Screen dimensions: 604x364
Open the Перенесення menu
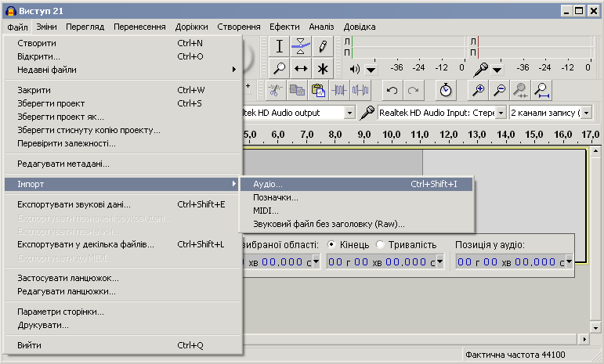click(x=139, y=27)
